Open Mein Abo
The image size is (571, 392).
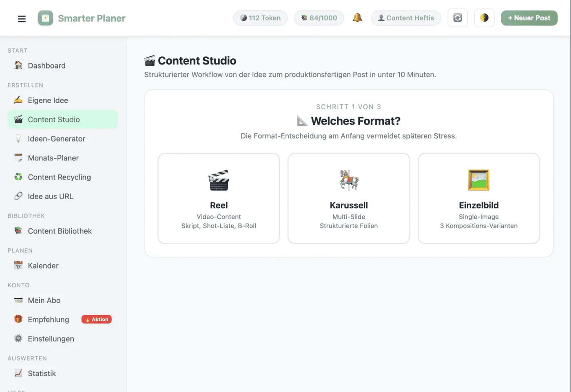click(63, 300)
